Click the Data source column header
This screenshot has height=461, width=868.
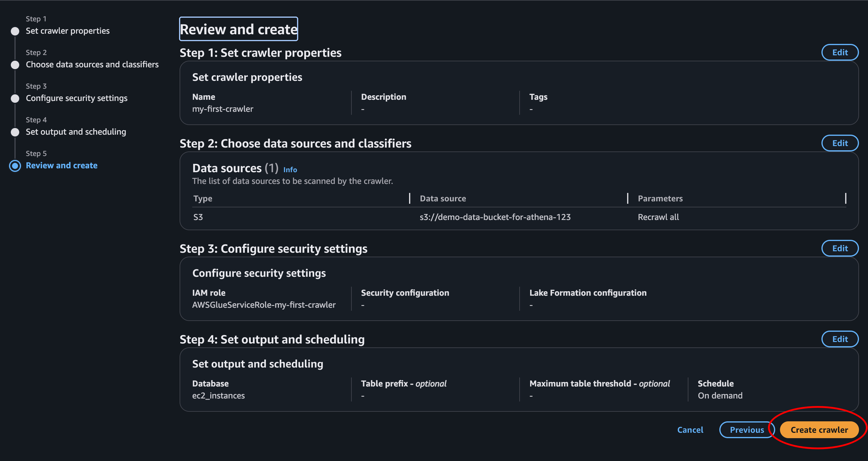click(x=442, y=198)
